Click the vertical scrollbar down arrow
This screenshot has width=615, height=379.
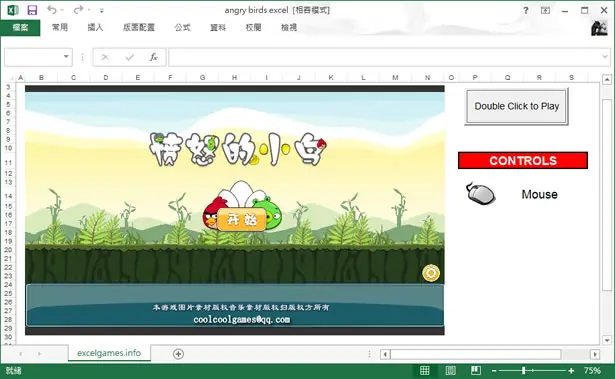tap(607, 340)
